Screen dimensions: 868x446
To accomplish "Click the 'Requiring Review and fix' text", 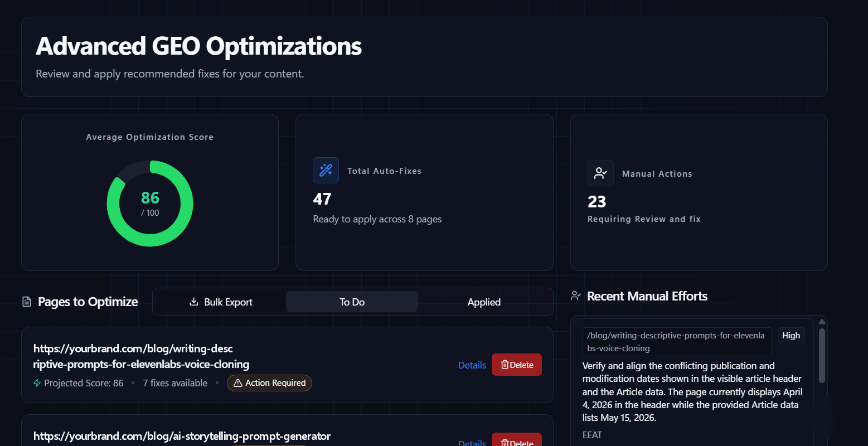I will coord(644,219).
